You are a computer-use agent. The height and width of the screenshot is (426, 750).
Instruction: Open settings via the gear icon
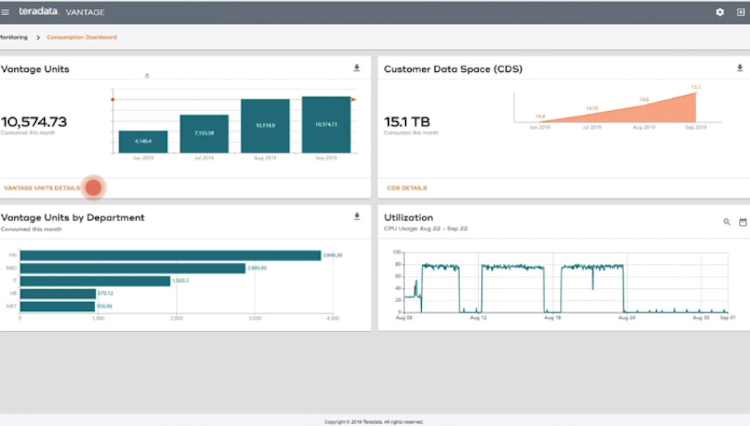click(x=720, y=12)
